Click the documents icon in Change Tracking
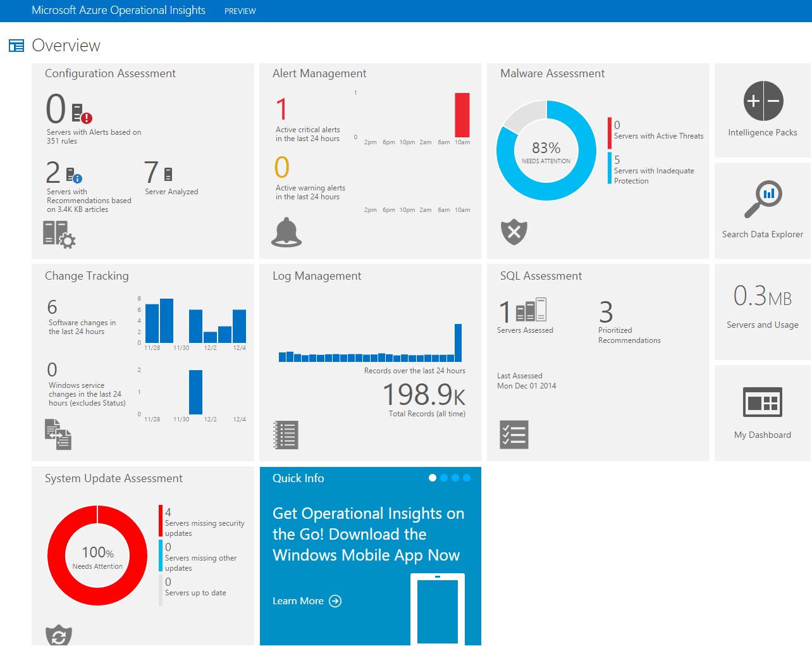812x646 pixels. click(58, 434)
